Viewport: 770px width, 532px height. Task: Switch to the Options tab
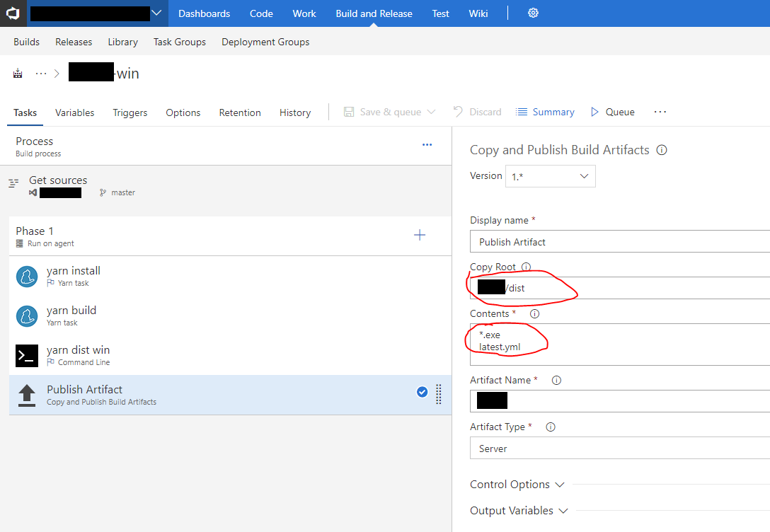tap(183, 112)
